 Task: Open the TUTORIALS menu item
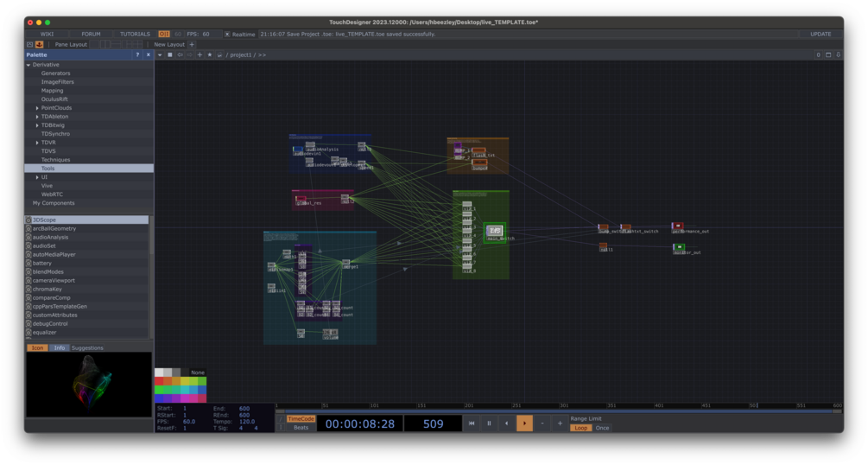tap(135, 34)
